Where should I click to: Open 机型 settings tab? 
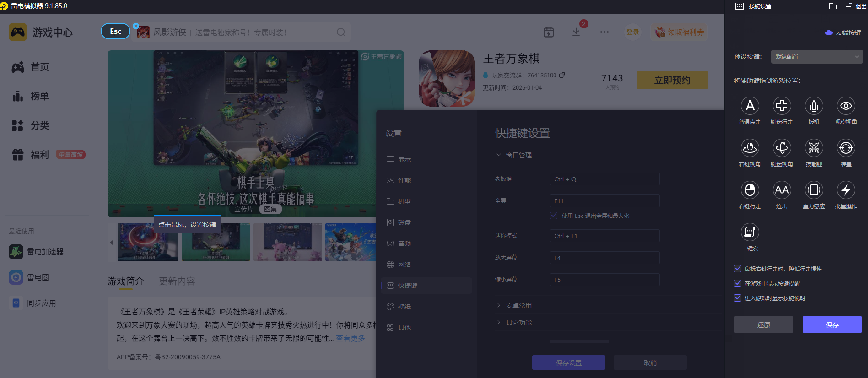(426, 201)
